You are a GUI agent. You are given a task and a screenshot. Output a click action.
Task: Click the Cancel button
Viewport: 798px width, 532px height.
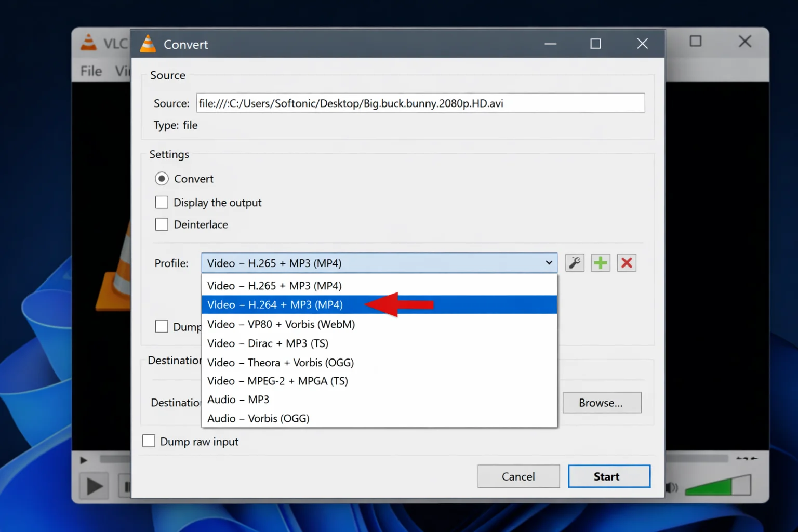(x=518, y=476)
